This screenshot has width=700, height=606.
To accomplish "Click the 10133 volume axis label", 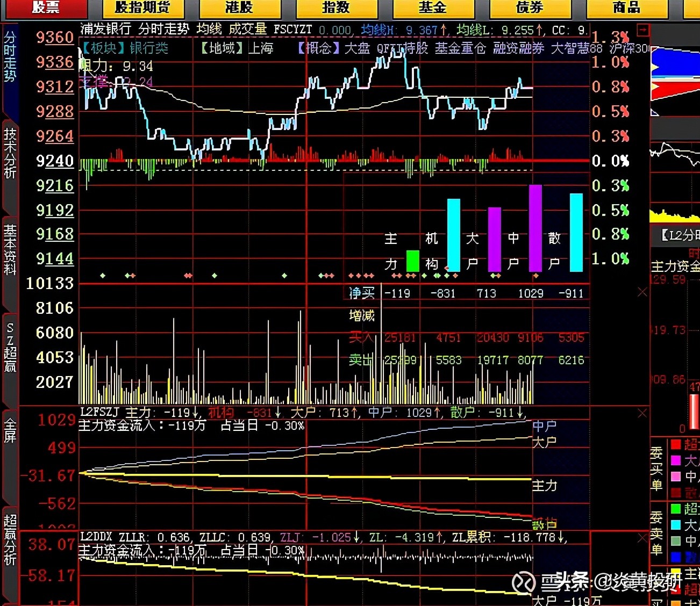I will click(x=50, y=283).
